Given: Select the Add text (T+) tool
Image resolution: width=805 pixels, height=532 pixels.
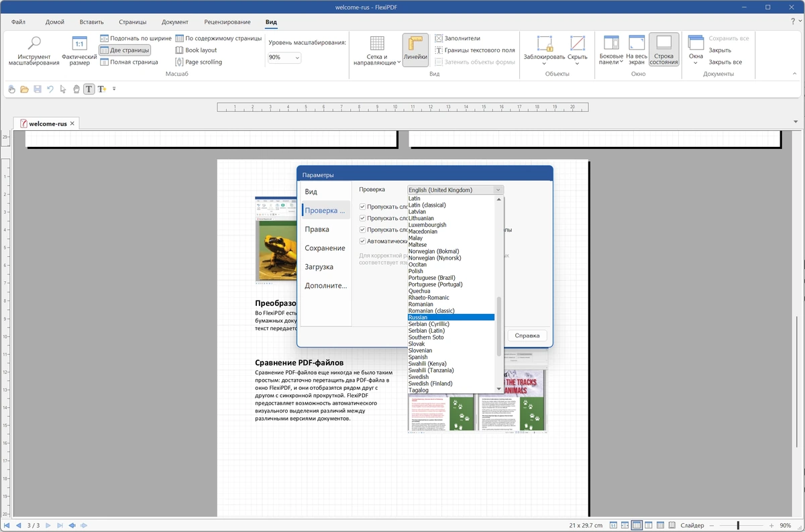Looking at the screenshot, I should click(x=102, y=89).
